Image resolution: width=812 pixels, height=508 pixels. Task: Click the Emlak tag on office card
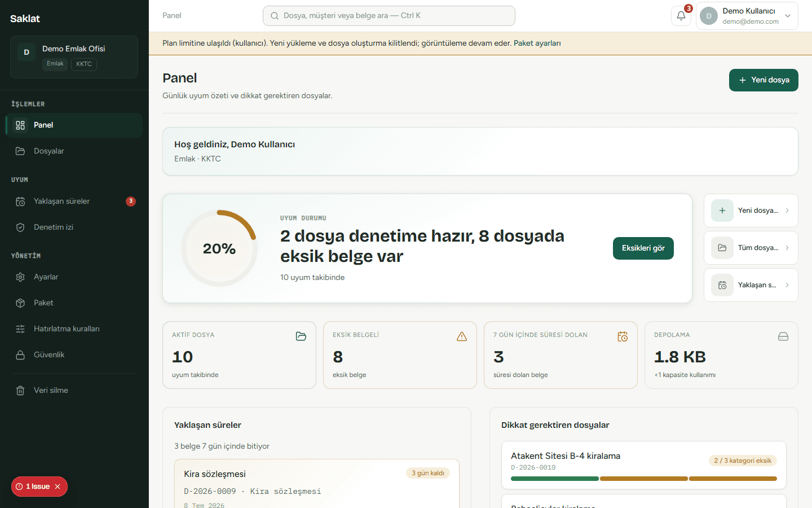click(x=55, y=64)
